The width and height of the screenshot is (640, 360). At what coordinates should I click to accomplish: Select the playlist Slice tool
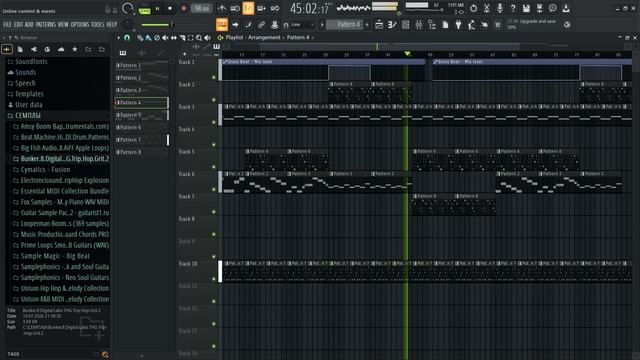182,38
